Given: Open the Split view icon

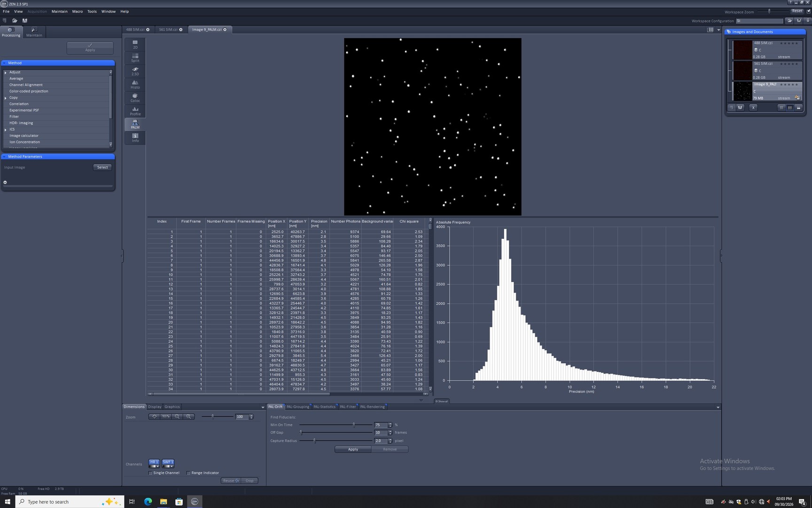Looking at the screenshot, I should click(x=135, y=57).
